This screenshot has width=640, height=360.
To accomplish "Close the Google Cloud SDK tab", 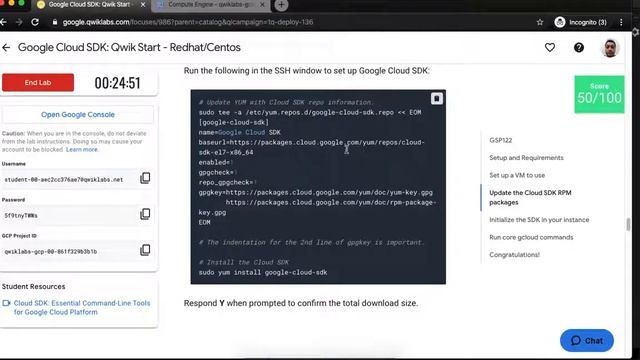I will point(143,5).
